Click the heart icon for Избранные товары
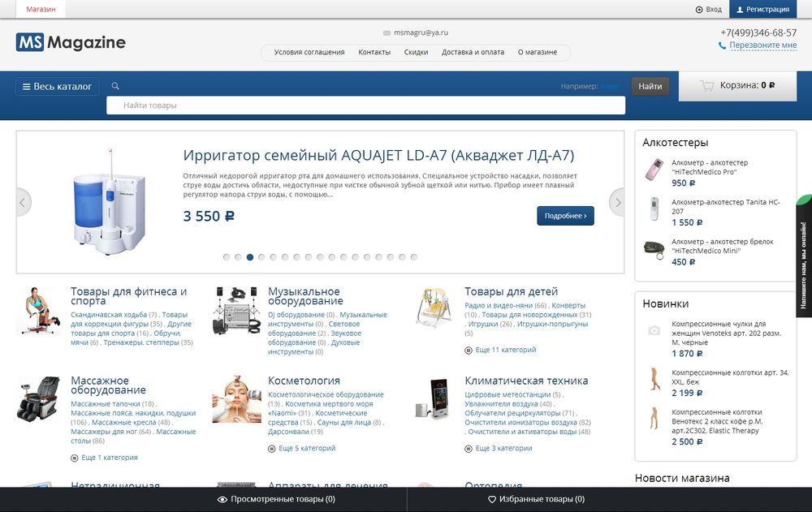 492,500
